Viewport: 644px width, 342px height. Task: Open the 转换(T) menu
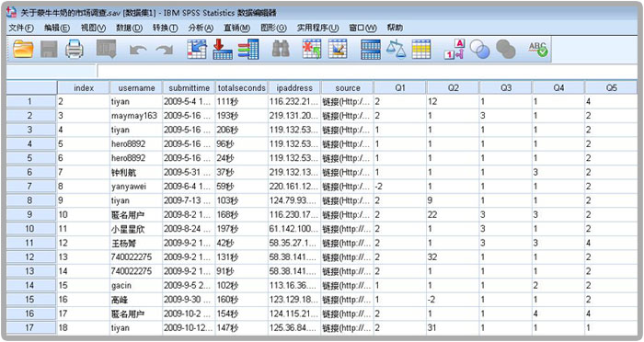[165, 28]
